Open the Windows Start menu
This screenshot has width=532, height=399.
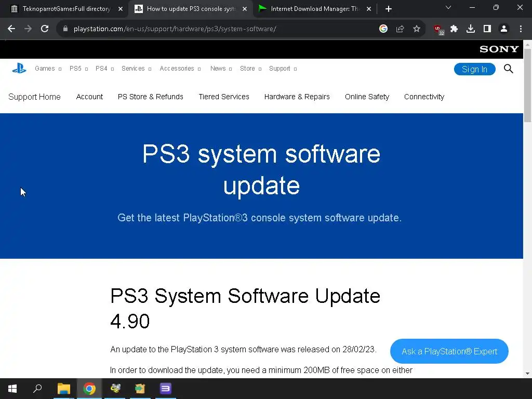click(x=12, y=389)
